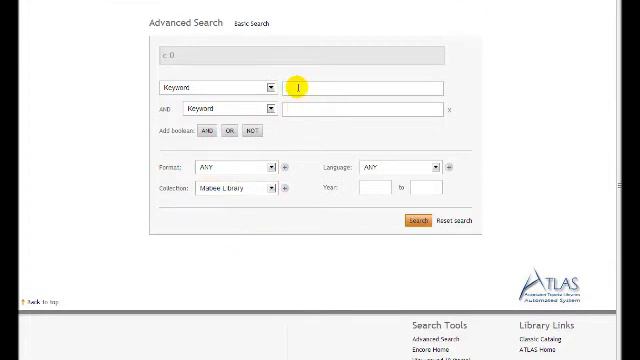Click the first keyword search input field
The height and width of the screenshot is (360, 640).
pos(363,88)
